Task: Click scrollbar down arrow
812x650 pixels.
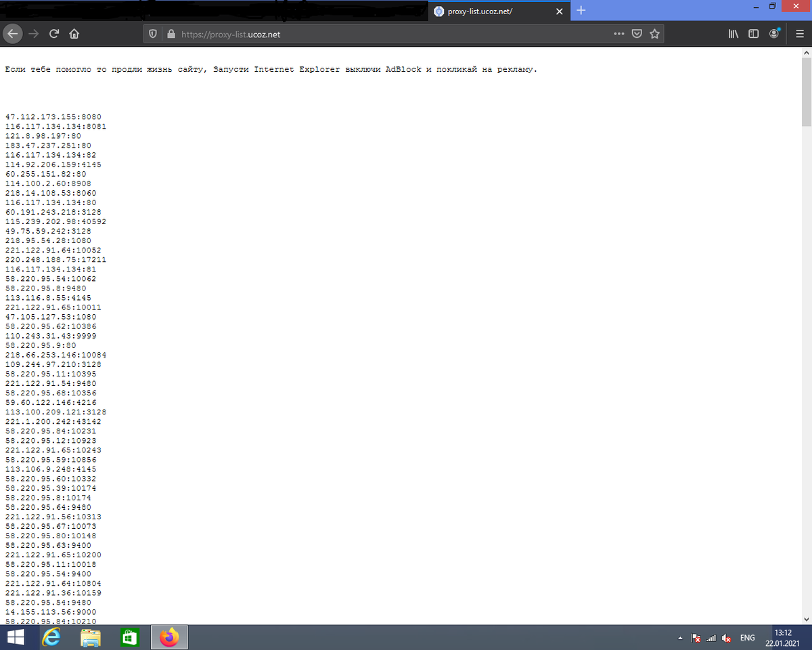Action: click(x=806, y=619)
